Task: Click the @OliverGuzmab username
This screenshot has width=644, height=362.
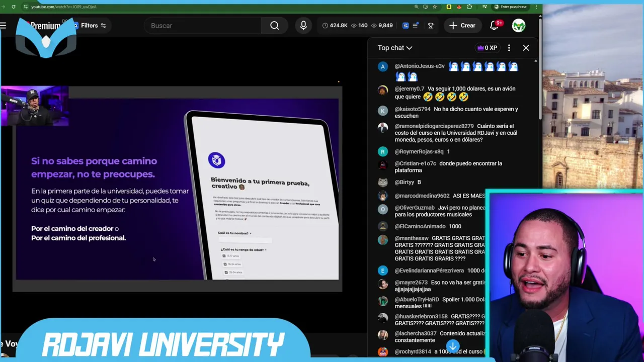Action: (415, 208)
